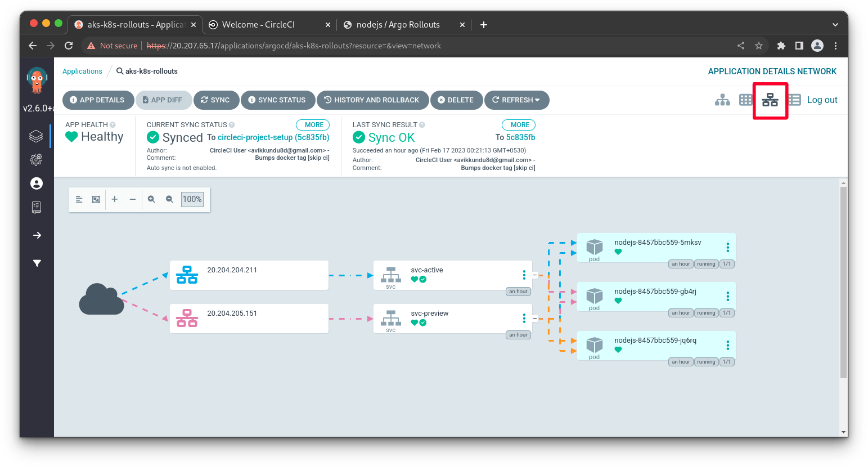The height and width of the screenshot is (466, 868).
Task: Zoom in with the magnifier-plus icon
Action: pyautogui.click(x=151, y=199)
